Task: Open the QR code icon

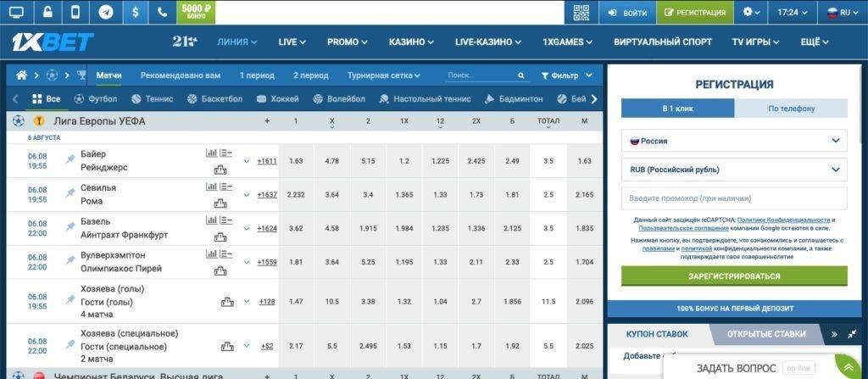Action: pyautogui.click(x=581, y=12)
